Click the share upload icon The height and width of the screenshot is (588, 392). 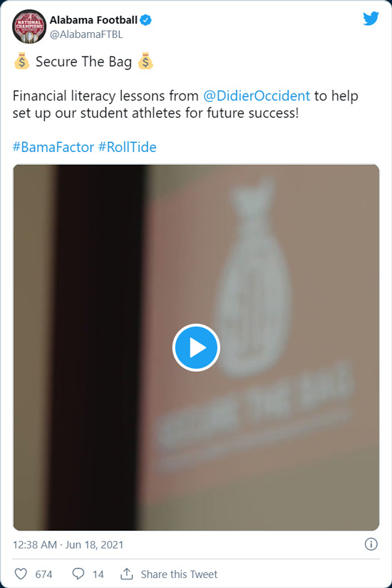pyautogui.click(x=127, y=574)
